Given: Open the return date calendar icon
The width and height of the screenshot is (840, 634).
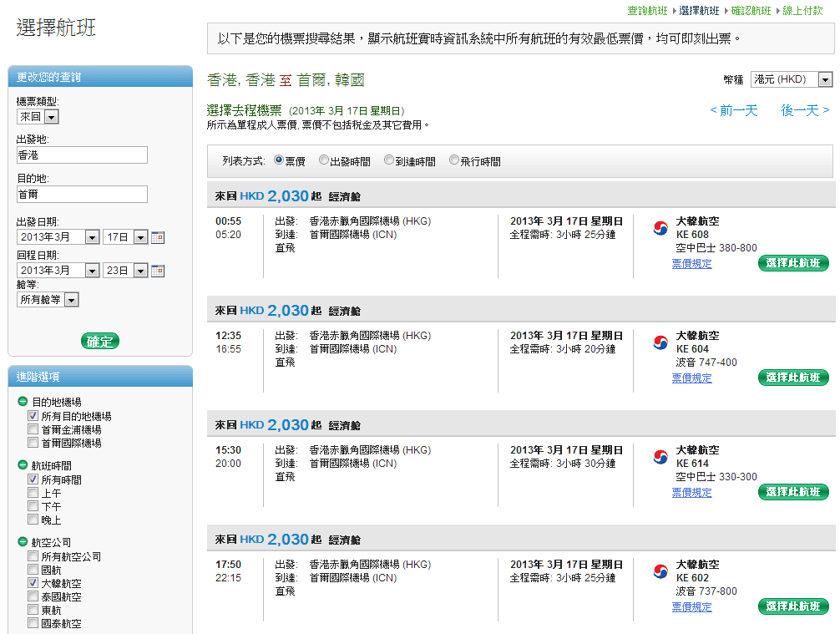Looking at the screenshot, I should click(x=158, y=271).
